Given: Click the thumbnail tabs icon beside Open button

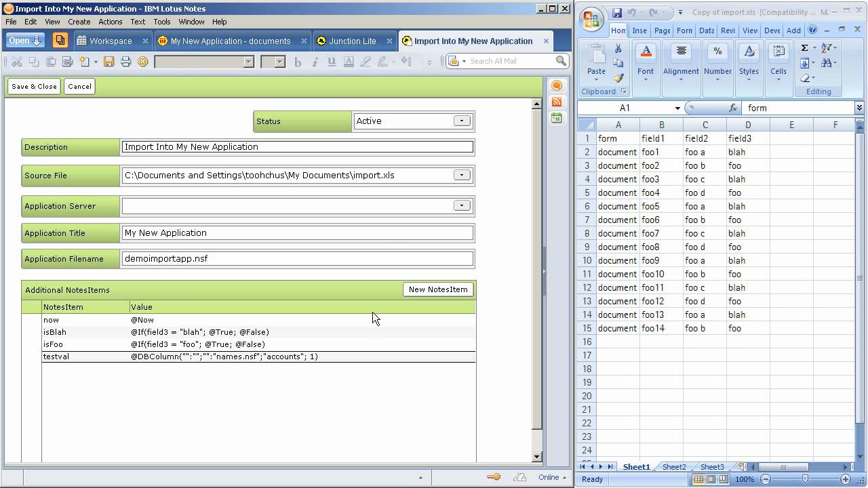Looking at the screenshot, I should click(60, 41).
